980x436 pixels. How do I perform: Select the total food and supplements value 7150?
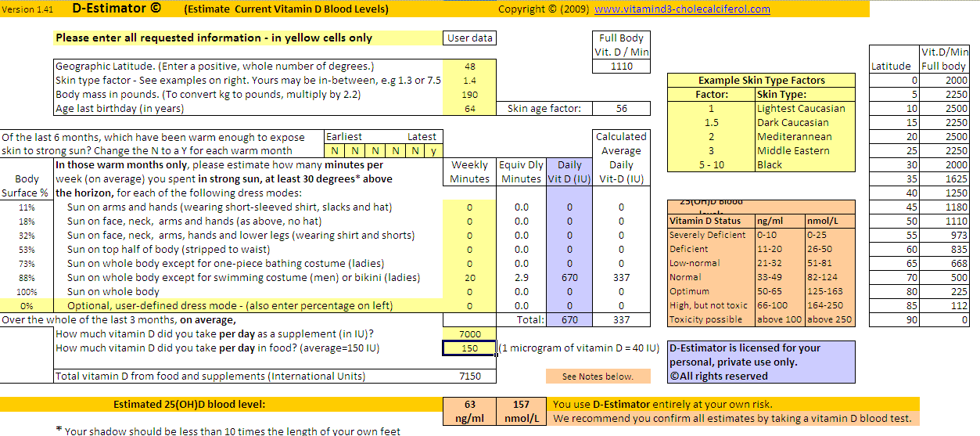(x=469, y=377)
